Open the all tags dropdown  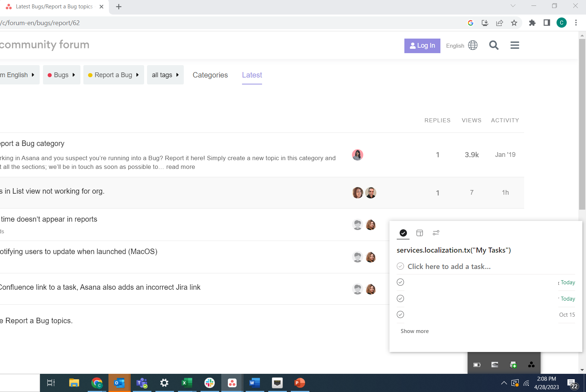[x=165, y=75]
